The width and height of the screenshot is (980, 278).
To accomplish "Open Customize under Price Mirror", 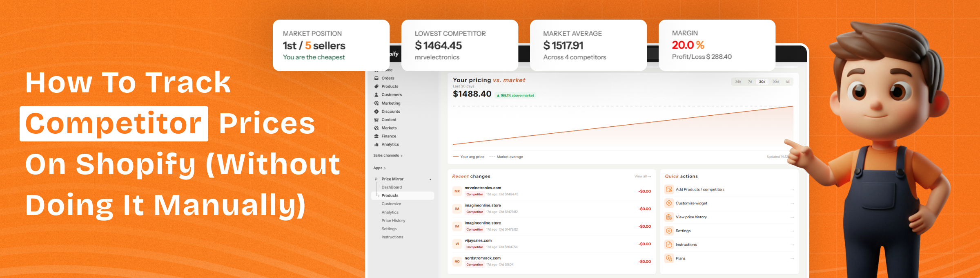I will pos(391,204).
